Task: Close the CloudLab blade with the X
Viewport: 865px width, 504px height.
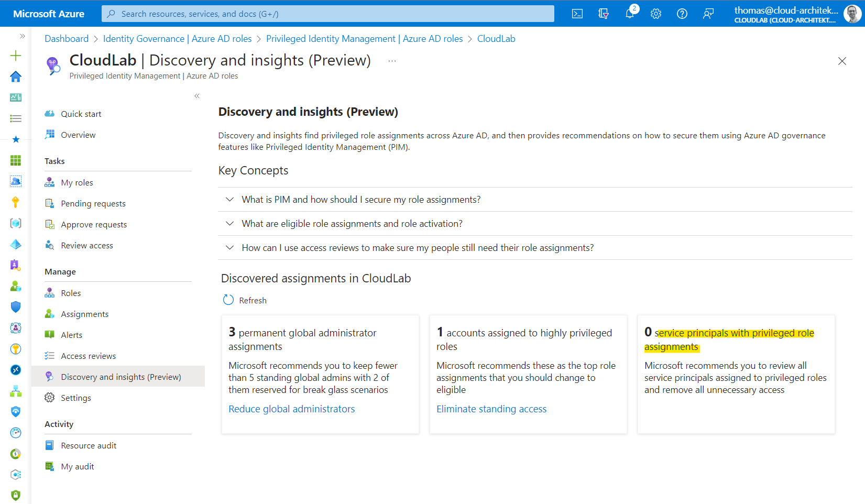Action: point(842,61)
